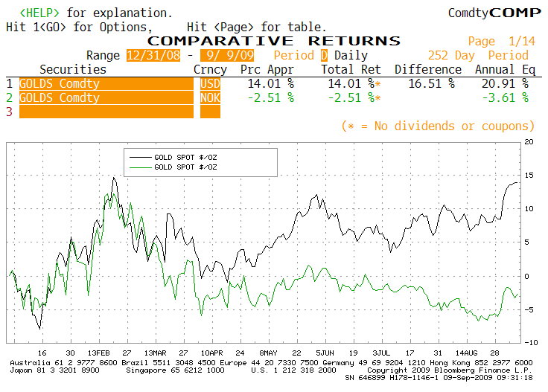Click the Page 1/14 indicator

502,42
